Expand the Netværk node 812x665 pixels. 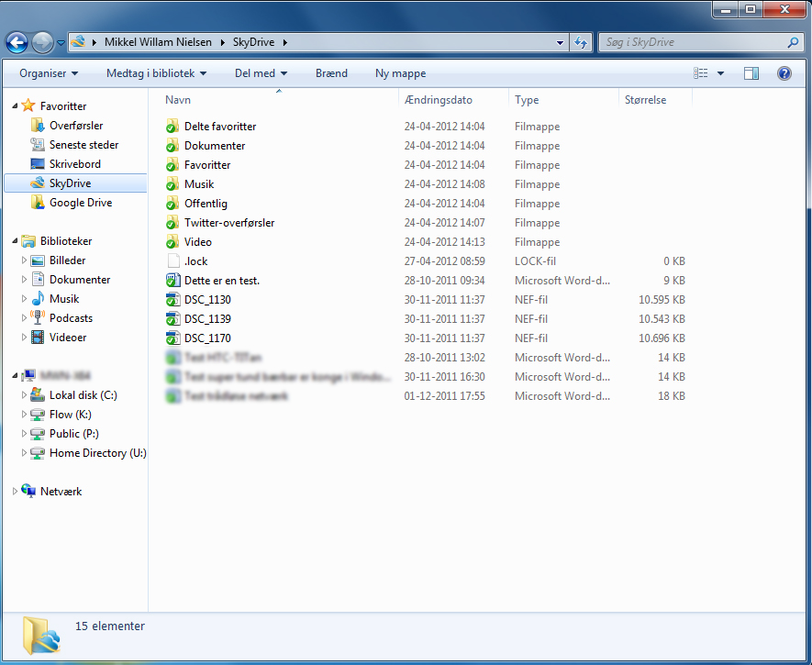coord(15,492)
